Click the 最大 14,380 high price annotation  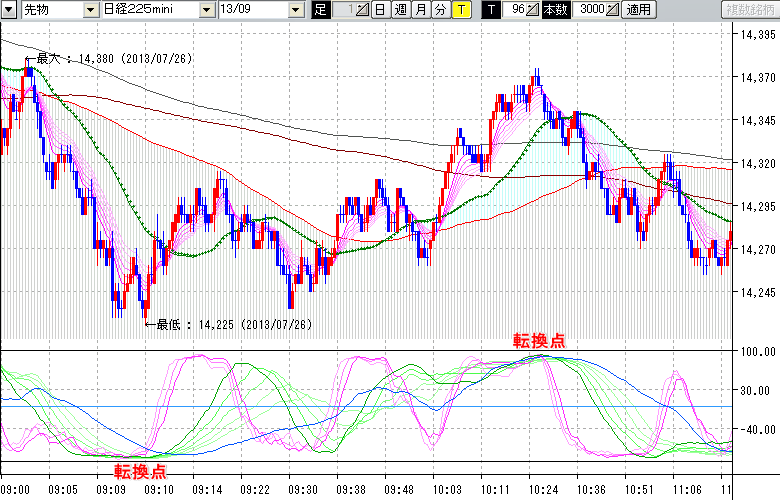(110, 59)
